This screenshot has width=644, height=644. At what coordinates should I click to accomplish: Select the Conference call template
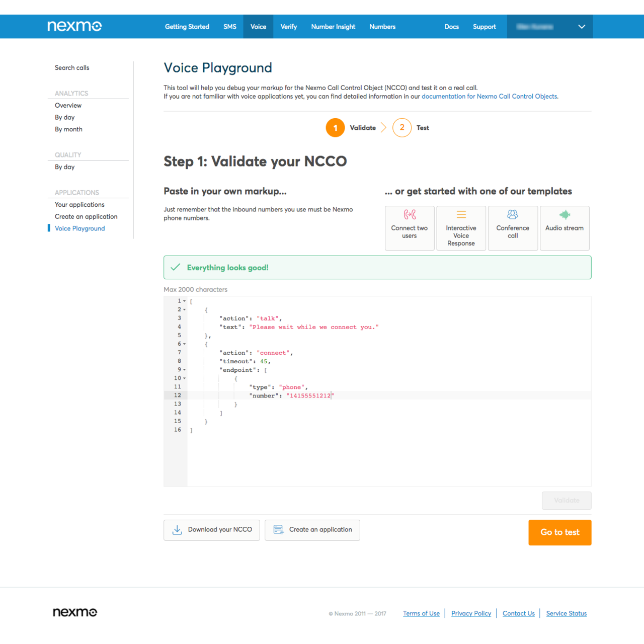pyautogui.click(x=513, y=228)
